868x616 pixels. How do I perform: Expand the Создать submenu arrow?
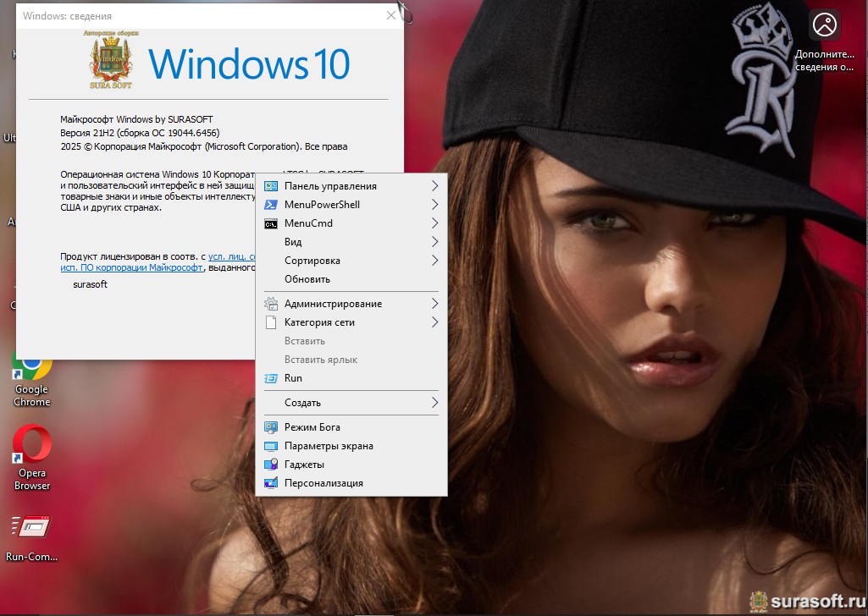(434, 403)
